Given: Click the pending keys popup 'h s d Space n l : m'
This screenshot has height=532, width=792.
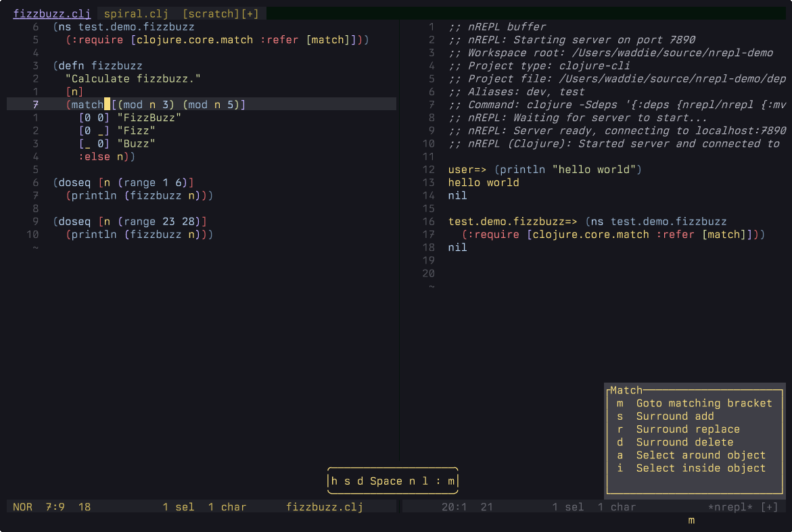Looking at the screenshot, I should [x=393, y=481].
